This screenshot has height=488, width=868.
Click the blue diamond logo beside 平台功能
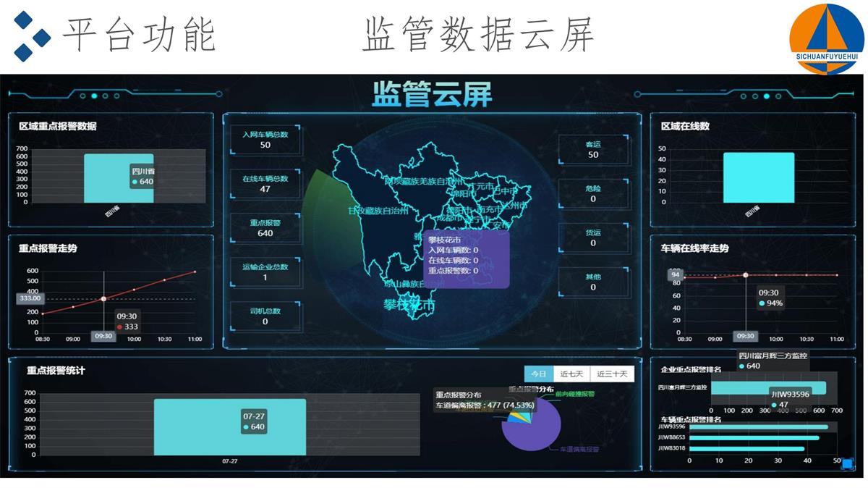[31, 35]
